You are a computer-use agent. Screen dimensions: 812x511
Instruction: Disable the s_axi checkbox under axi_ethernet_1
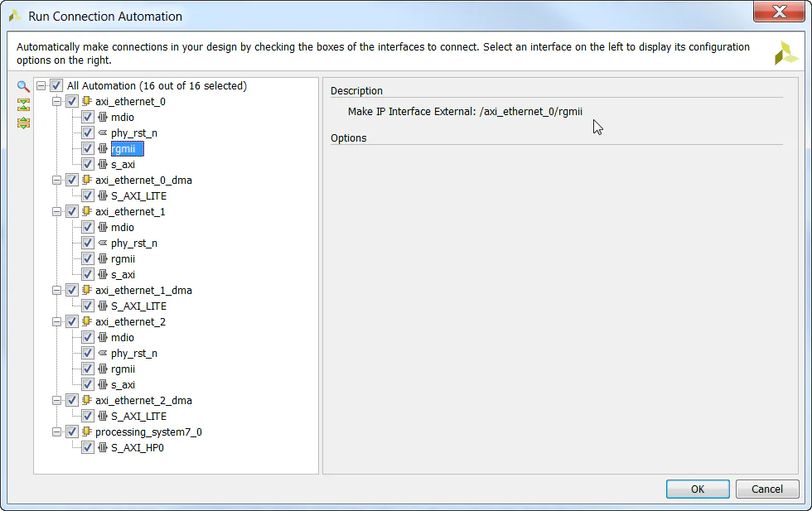click(x=86, y=274)
